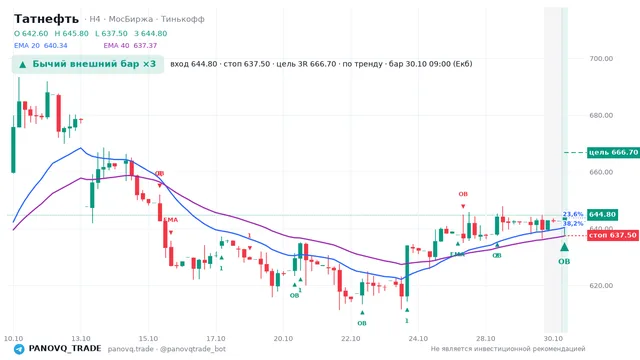Click the PANOVQ_TRADE channel name
This screenshot has height=360, width=640.
(x=65, y=349)
